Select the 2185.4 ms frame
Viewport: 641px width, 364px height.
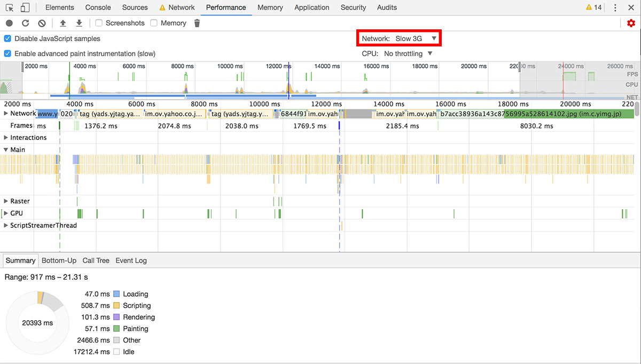(402, 126)
